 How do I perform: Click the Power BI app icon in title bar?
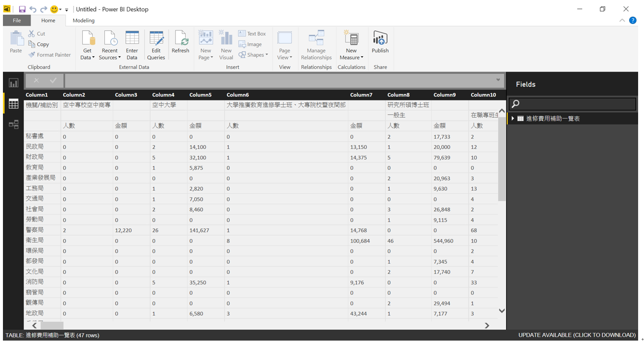click(7, 9)
